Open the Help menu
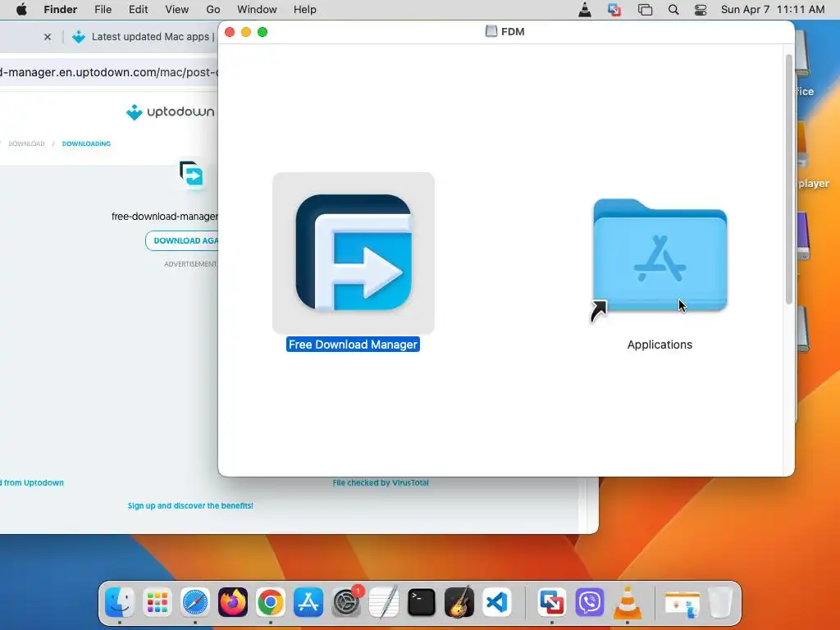Image resolution: width=840 pixels, height=630 pixels. pos(305,10)
